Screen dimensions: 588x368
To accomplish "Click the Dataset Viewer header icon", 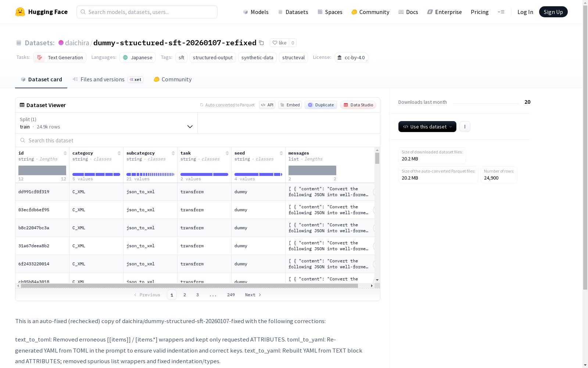I will [x=22, y=105].
